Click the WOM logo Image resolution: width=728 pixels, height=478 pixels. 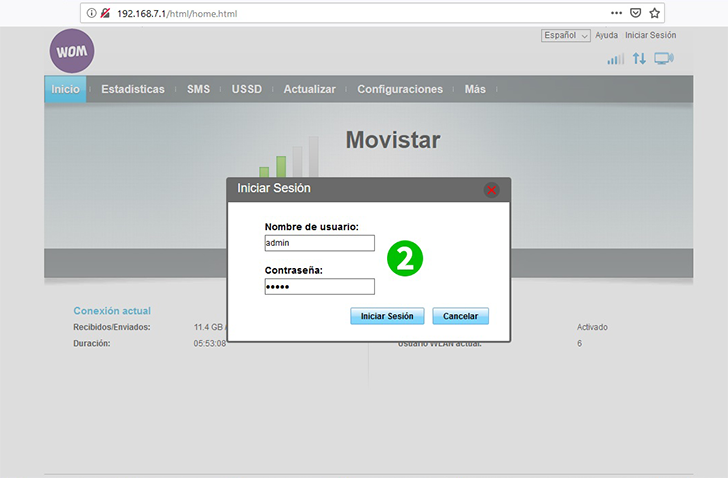pos(72,51)
